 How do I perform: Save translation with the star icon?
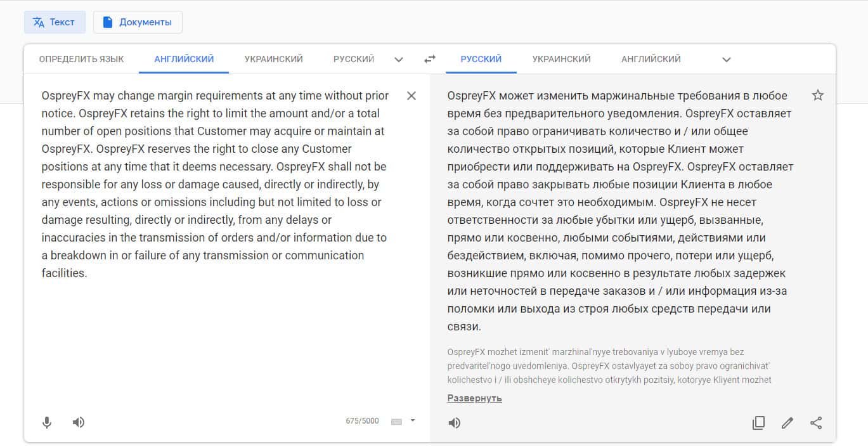pos(818,96)
